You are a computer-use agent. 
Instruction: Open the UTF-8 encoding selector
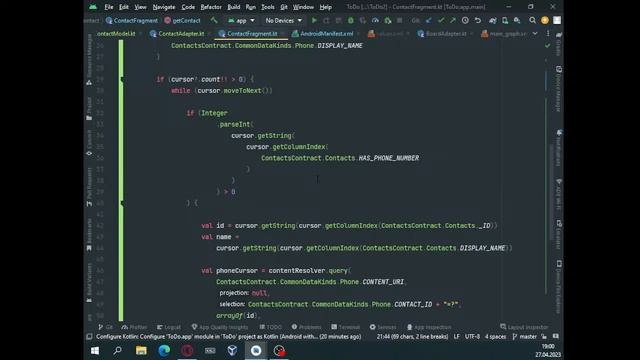[x=472, y=337]
